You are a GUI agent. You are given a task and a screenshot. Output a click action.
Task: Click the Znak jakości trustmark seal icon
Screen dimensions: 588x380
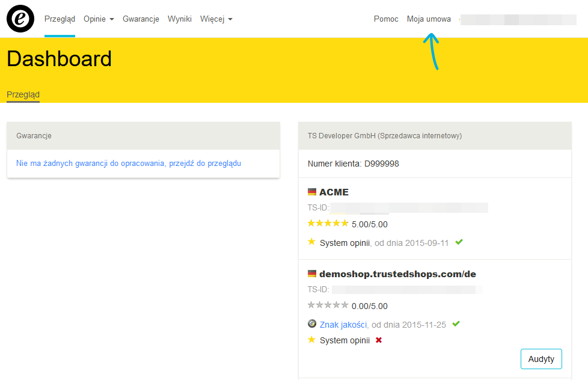312,324
